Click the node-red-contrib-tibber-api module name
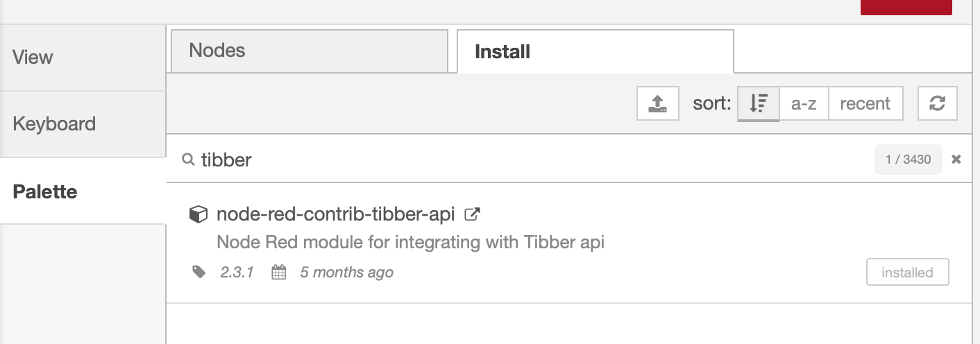This screenshot has height=344, width=980. (x=335, y=214)
